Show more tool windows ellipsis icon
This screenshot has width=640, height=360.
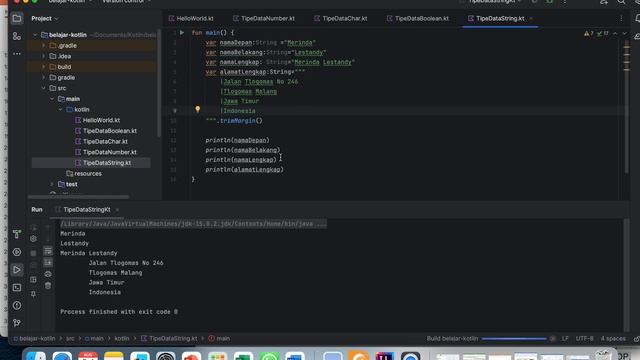17,53
